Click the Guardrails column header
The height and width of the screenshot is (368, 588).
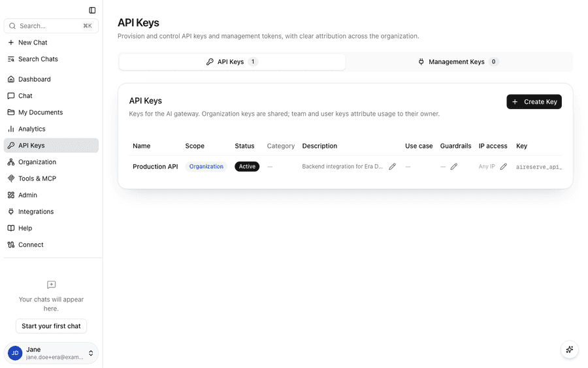click(x=455, y=146)
